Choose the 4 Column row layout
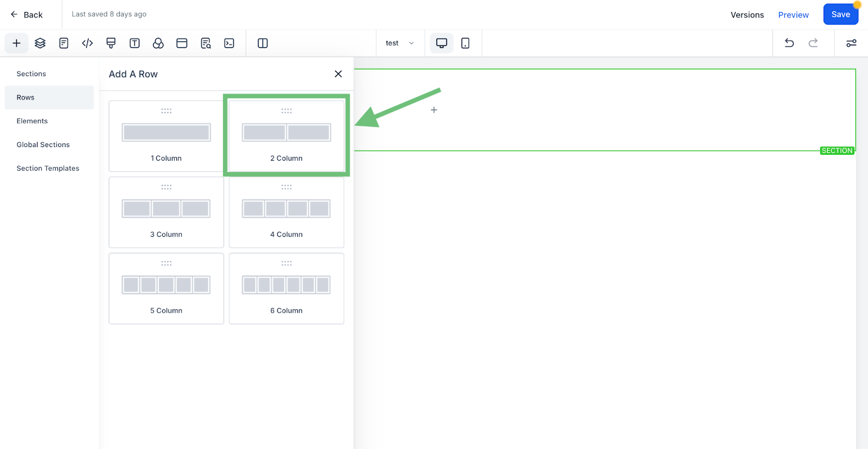Viewport: 868px width, 449px height. [286, 212]
